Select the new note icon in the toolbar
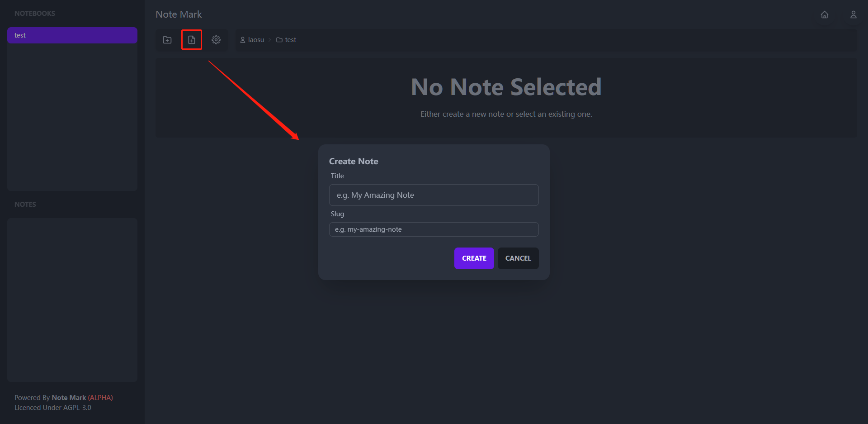Screen dimensions: 868x424 192,40
